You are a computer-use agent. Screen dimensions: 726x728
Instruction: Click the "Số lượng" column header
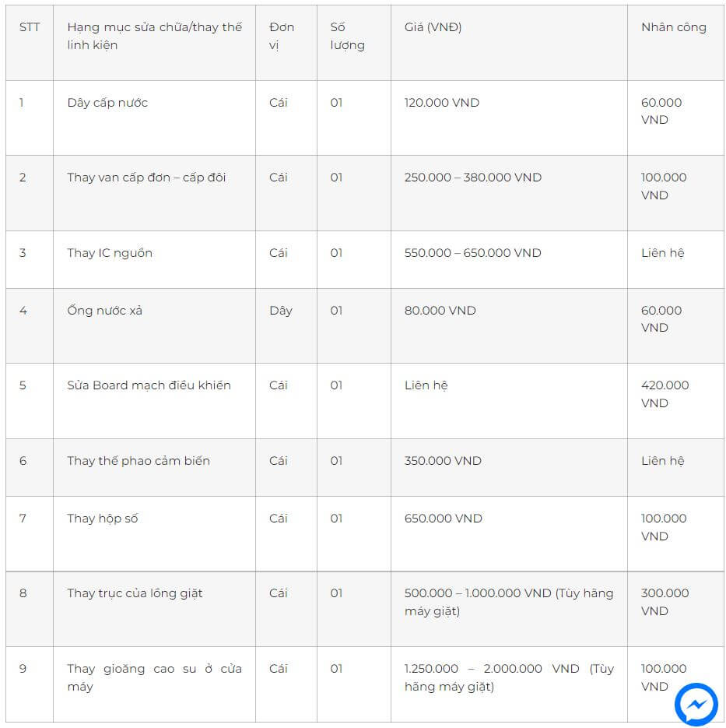[347, 36]
